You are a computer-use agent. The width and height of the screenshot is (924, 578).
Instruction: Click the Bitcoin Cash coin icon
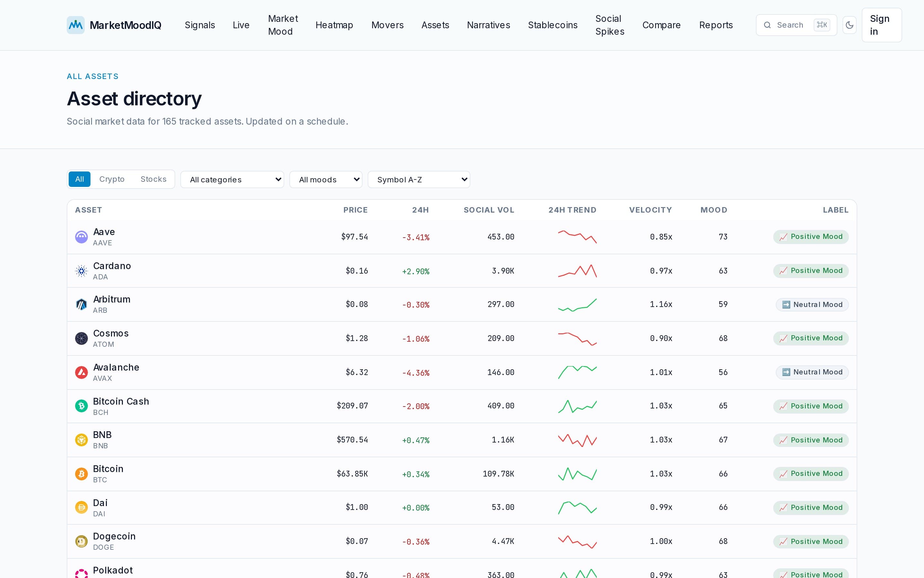coord(81,406)
